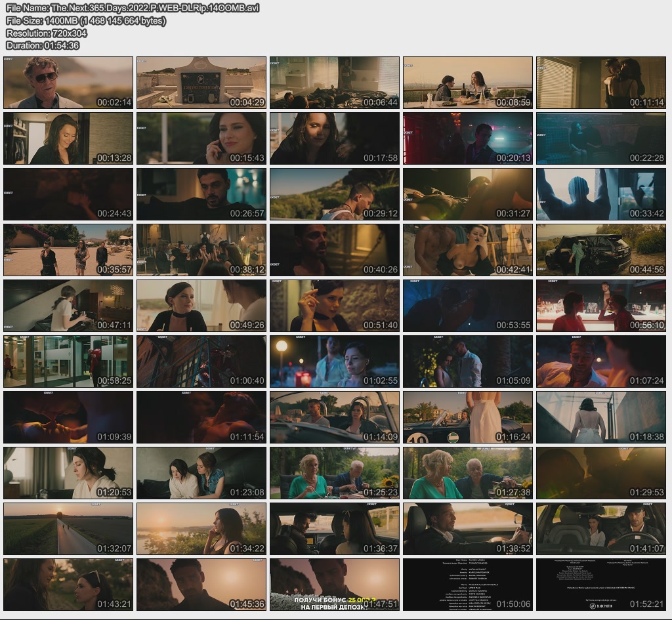Open the race car frame at 01:16:24

point(467,417)
